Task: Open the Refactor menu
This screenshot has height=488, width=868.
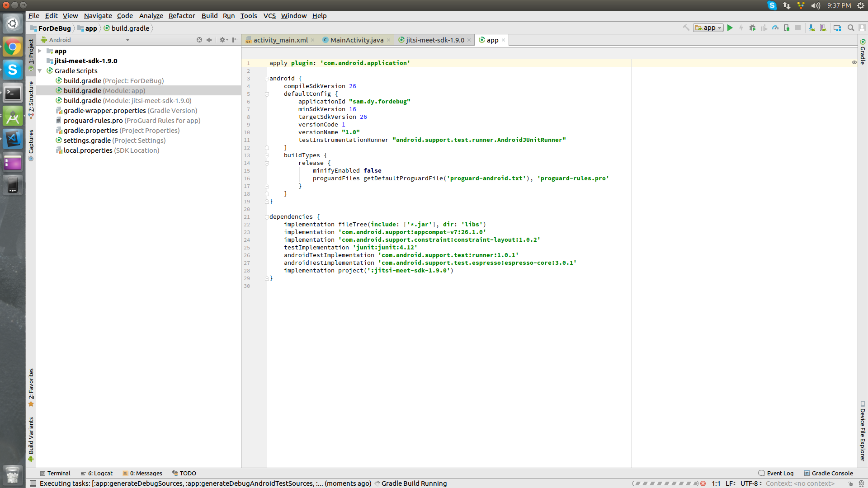Action: tap(181, 16)
